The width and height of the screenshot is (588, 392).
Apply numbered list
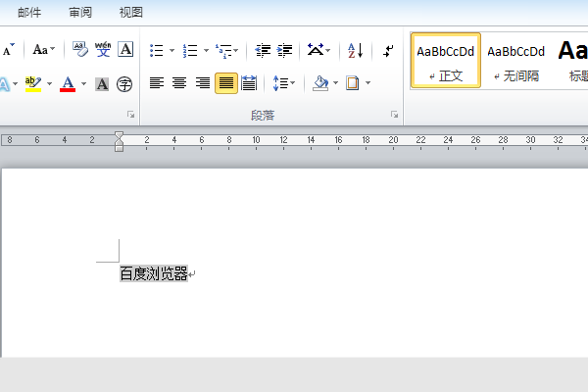tap(190, 50)
